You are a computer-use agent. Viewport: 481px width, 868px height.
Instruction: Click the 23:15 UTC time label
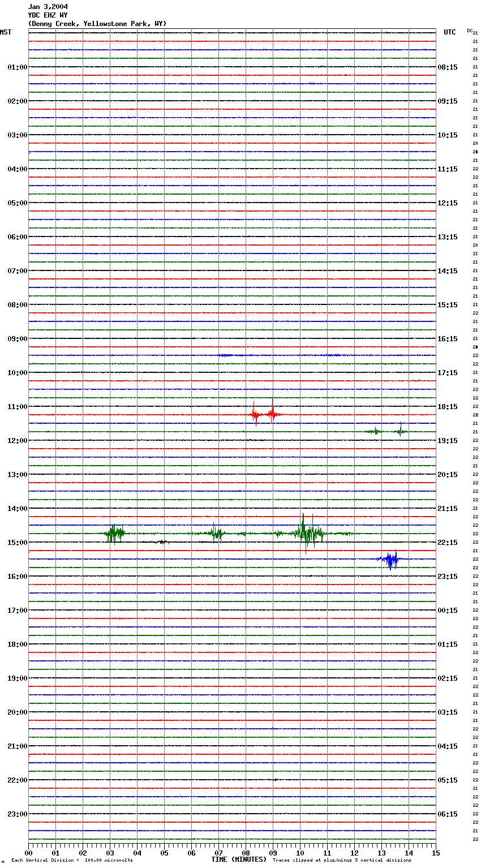[448, 577]
